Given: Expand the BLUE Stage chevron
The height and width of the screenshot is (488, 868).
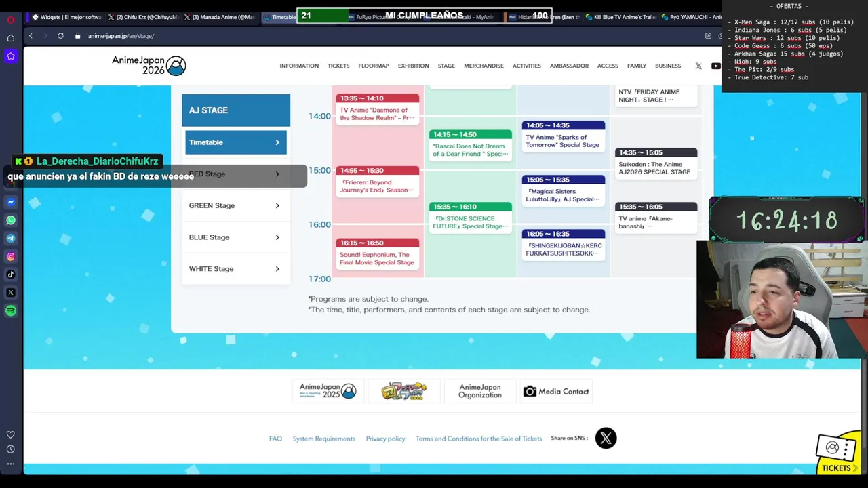Looking at the screenshot, I should [277, 237].
